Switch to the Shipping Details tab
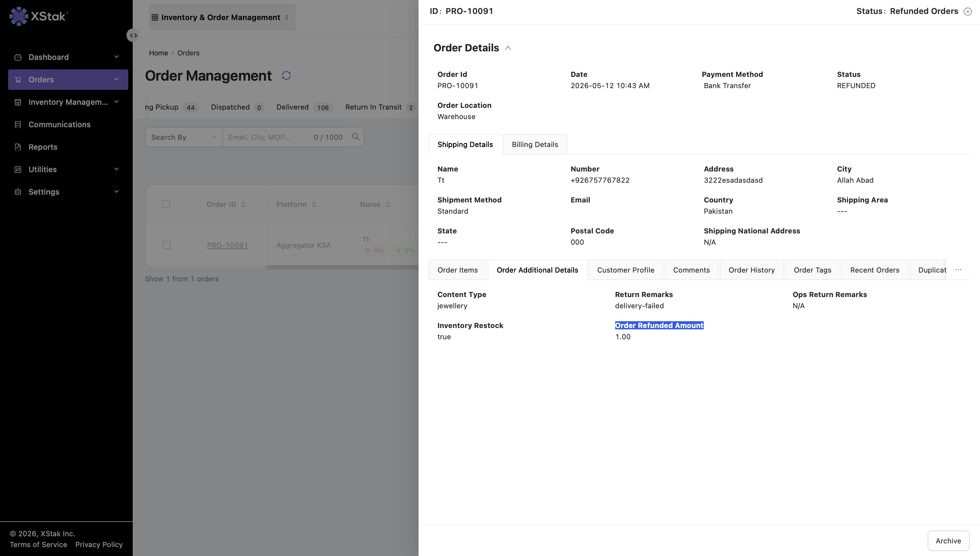Viewport: 980px width, 556px height. [465, 144]
